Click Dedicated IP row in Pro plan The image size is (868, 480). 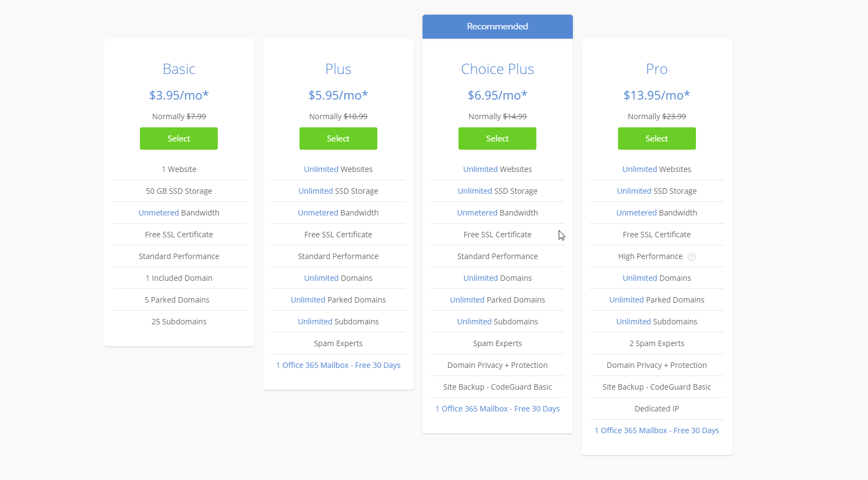(657, 409)
